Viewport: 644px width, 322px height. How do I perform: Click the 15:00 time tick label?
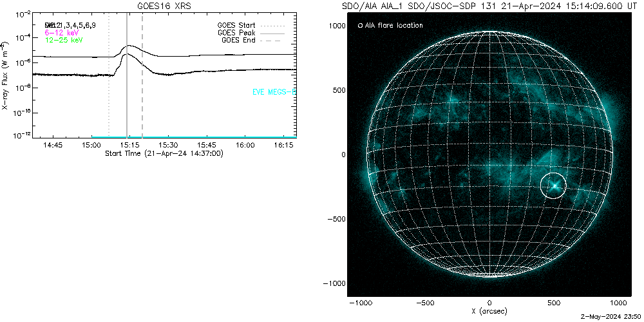(91, 146)
